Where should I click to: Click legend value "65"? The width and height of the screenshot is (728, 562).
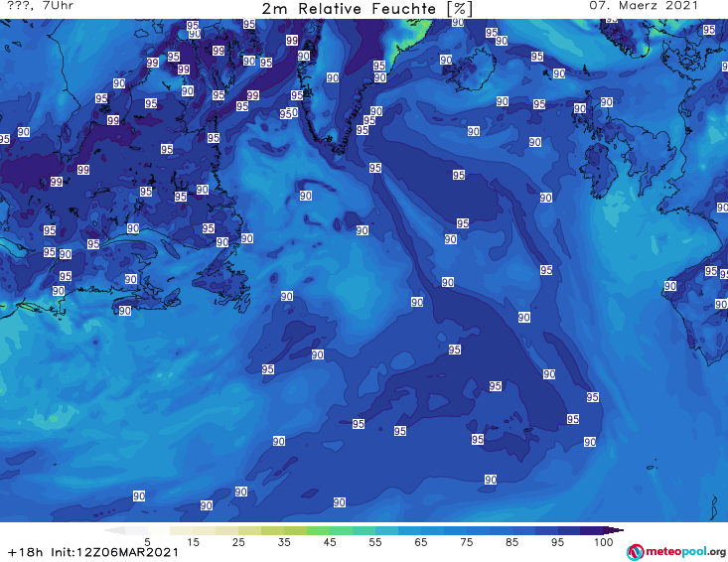pyautogui.click(x=421, y=542)
